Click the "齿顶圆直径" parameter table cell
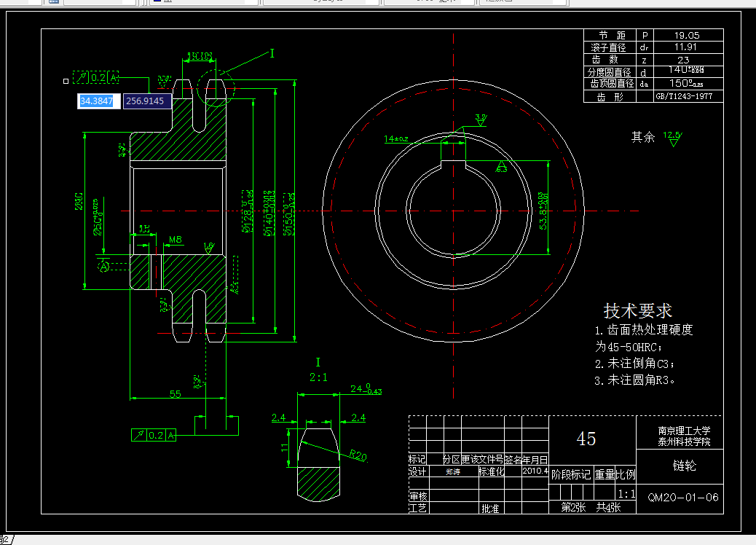 610,84
